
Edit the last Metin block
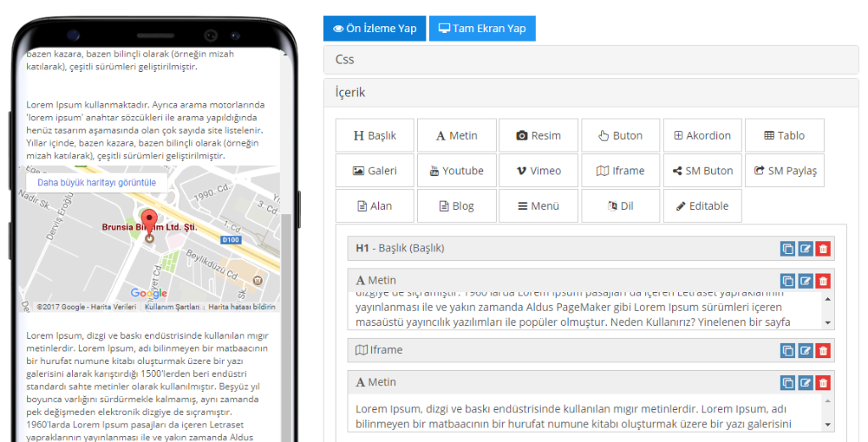[x=805, y=383]
